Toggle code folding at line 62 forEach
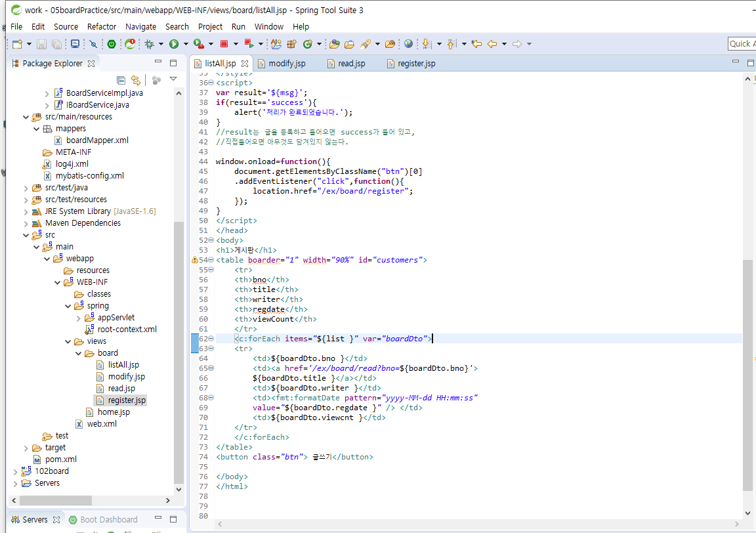 click(x=211, y=339)
